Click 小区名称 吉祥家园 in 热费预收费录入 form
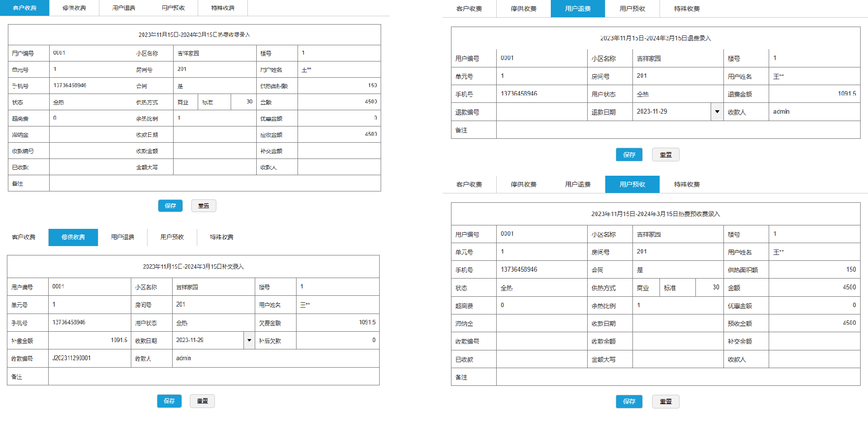 (x=678, y=234)
